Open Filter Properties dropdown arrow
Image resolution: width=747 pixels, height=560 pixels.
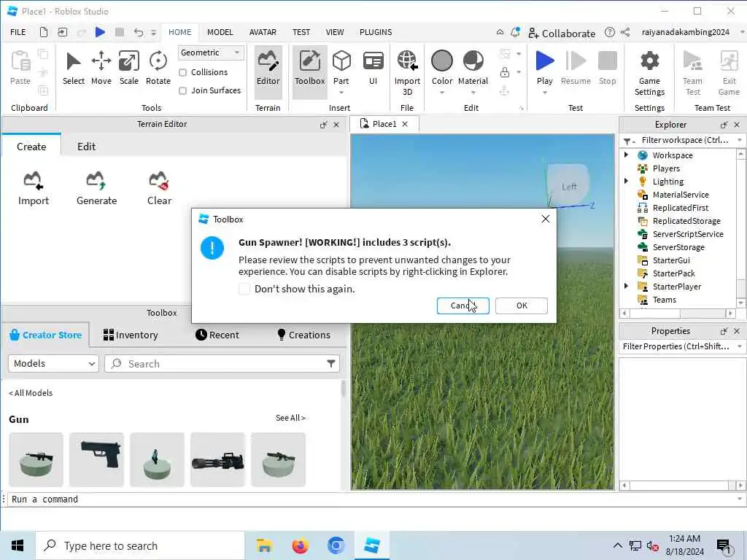740,346
